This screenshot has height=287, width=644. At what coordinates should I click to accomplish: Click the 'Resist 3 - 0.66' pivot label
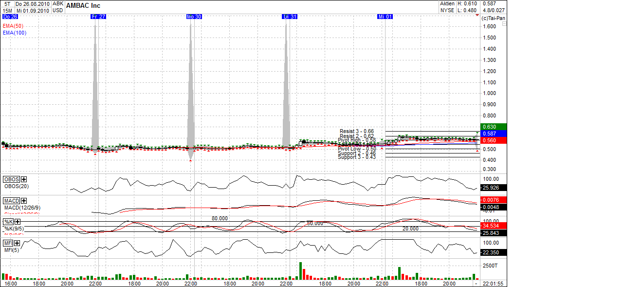(x=357, y=131)
